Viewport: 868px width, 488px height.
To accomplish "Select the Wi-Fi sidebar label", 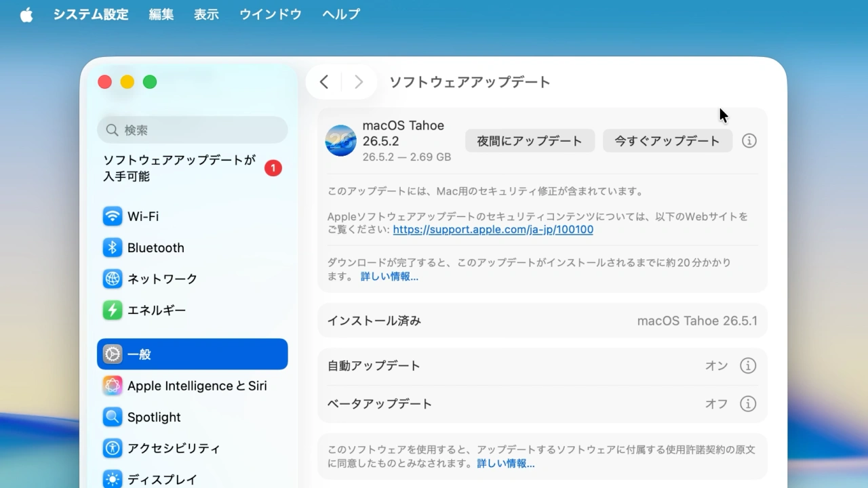I will click(143, 216).
